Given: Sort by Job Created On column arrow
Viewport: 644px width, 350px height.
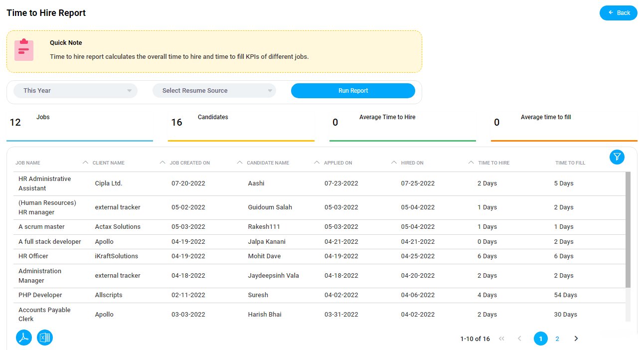Looking at the screenshot, I should pyautogui.click(x=240, y=163).
